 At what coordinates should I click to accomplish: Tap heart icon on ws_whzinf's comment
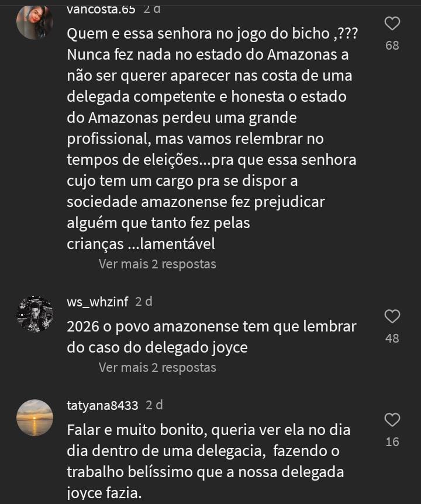click(x=392, y=317)
